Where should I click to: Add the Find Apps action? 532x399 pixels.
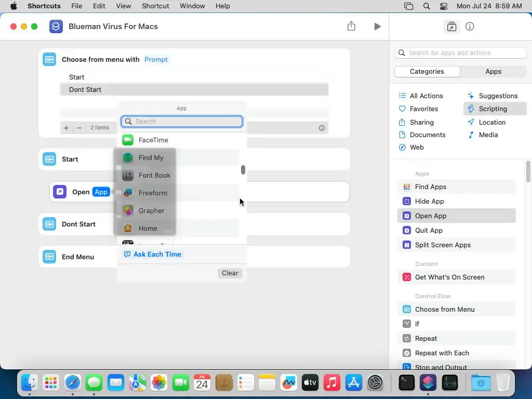pos(456,187)
